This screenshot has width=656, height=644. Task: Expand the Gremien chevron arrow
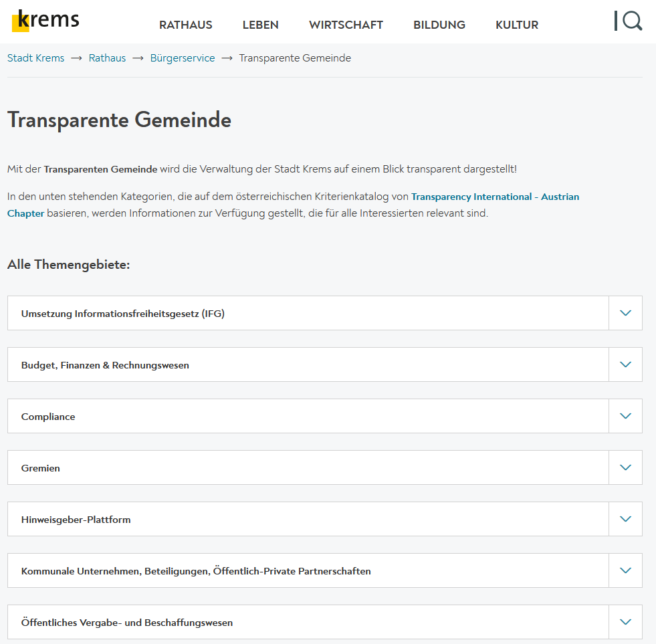coord(625,467)
